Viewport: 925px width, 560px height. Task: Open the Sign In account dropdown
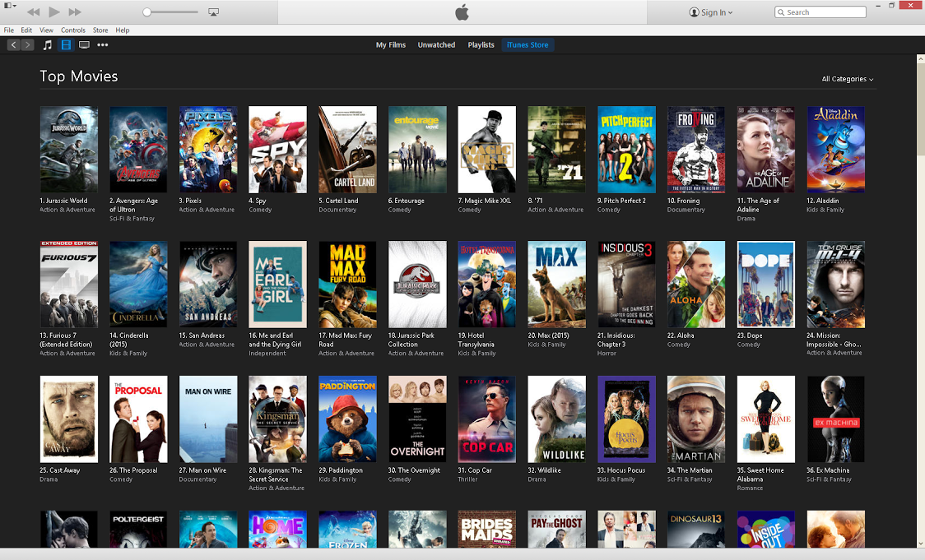711,12
